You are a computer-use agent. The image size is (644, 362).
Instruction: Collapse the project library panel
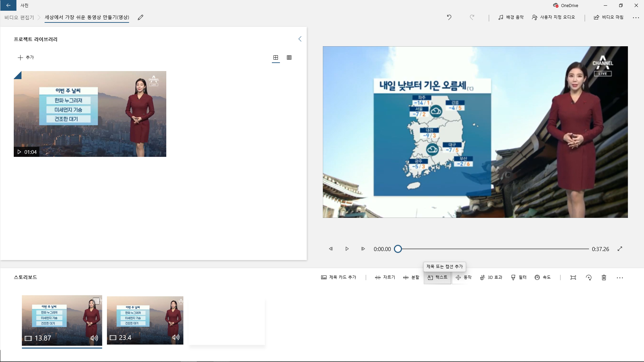pyautogui.click(x=300, y=39)
